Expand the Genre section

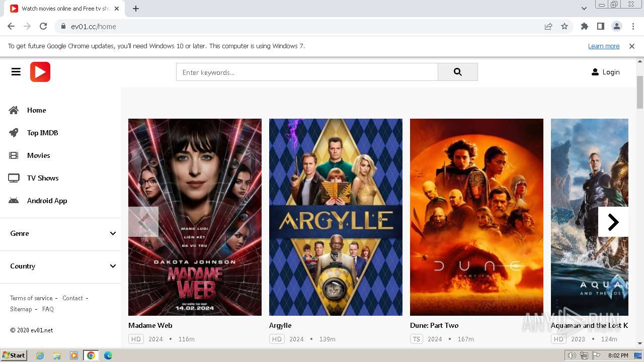[x=63, y=233]
